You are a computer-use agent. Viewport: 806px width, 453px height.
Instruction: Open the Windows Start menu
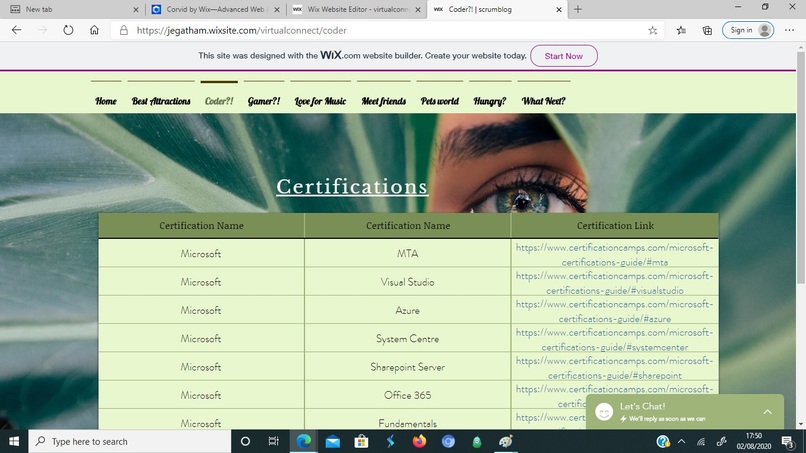coord(14,441)
